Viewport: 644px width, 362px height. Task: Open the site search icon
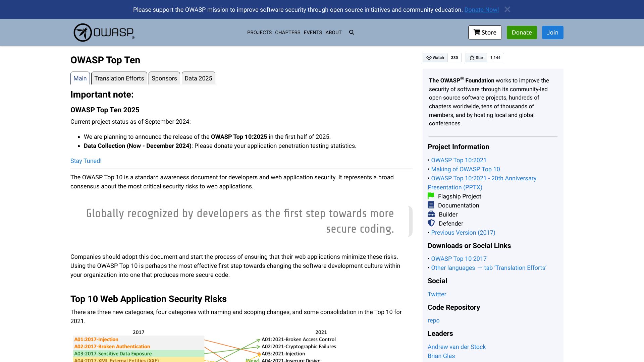pos(352,33)
